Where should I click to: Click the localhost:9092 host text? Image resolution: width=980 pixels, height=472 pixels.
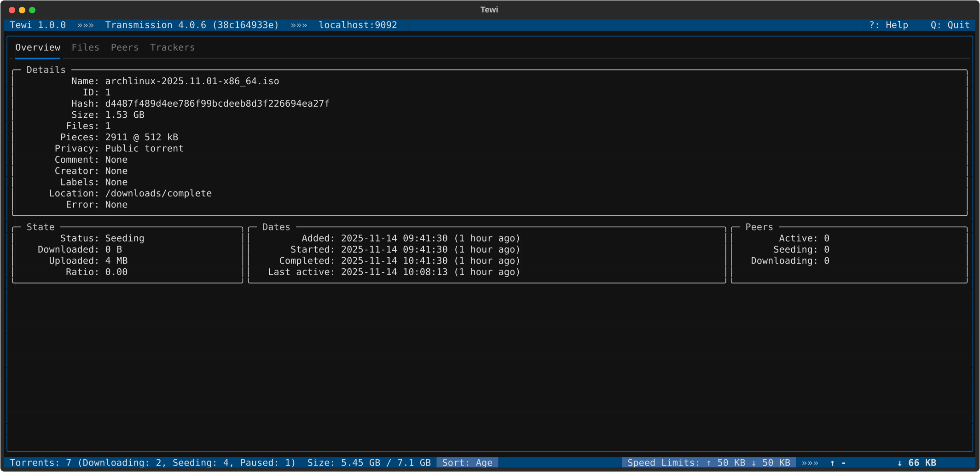pyautogui.click(x=358, y=25)
